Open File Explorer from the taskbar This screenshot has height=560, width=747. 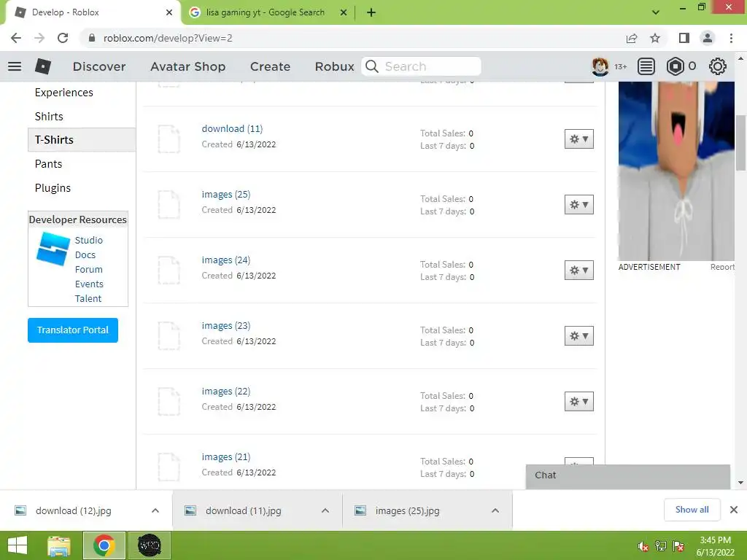pos(59,545)
